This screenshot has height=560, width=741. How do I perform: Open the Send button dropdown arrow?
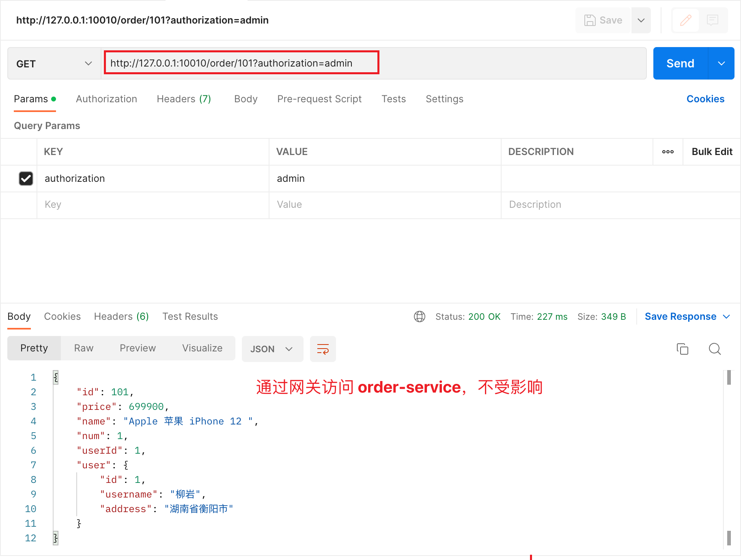click(x=721, y=63)
